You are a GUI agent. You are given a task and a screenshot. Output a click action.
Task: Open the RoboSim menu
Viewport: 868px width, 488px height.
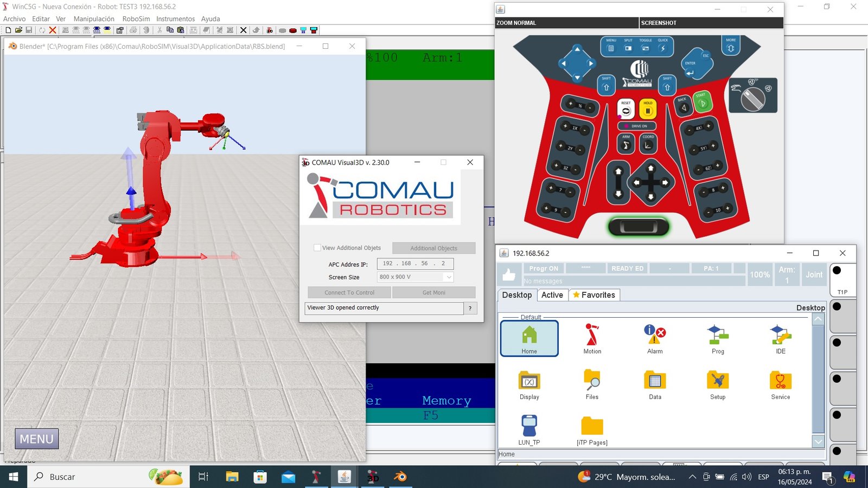136,19
